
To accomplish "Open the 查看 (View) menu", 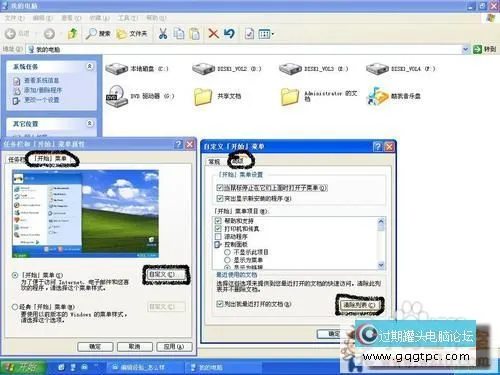I will 71,18.
